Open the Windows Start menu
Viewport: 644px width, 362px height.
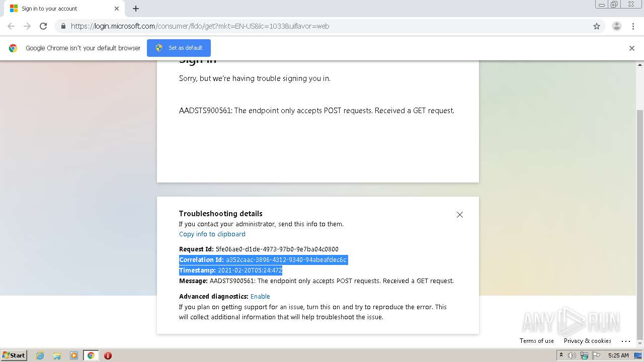click(14, 355)
